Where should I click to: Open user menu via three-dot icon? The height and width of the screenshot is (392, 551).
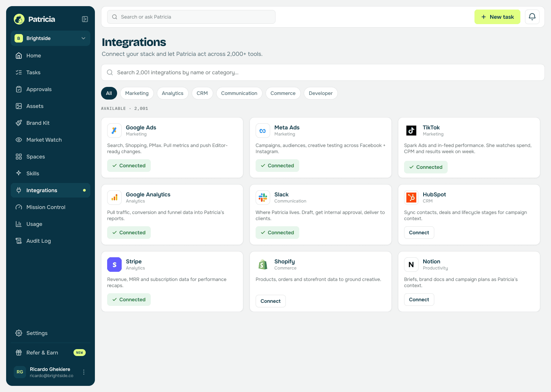[84, 372]
